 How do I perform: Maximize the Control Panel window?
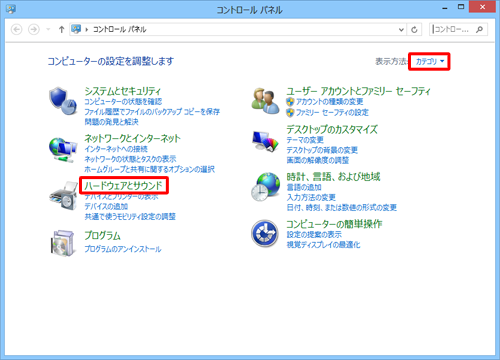point(461,7)
